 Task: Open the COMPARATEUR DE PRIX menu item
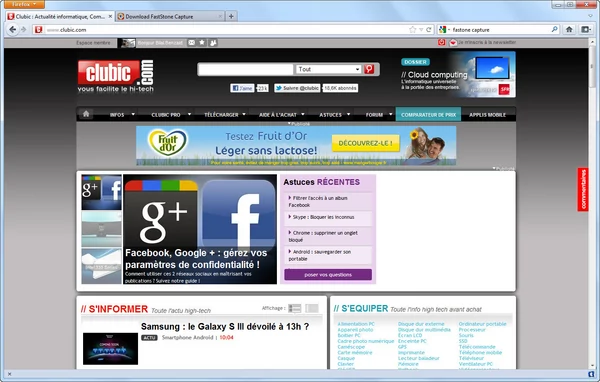pos(428,114)
